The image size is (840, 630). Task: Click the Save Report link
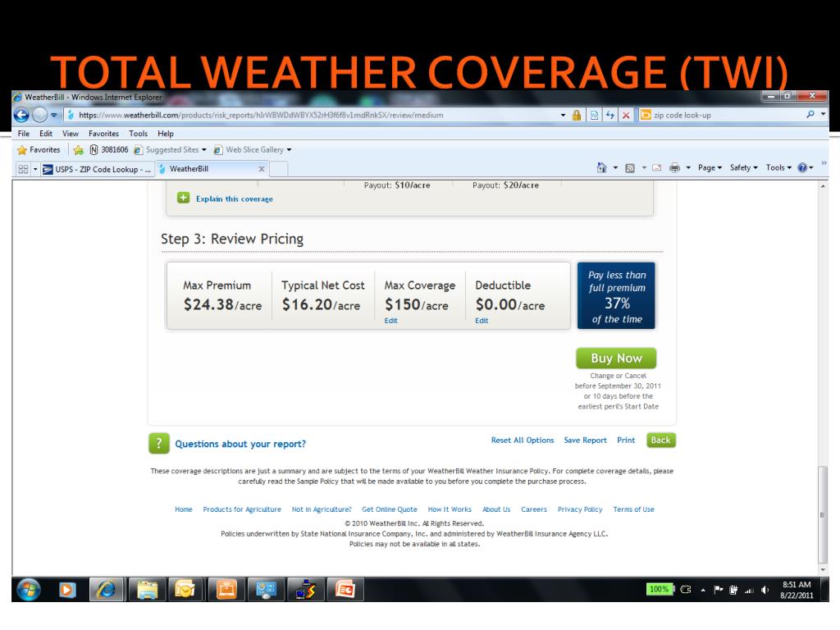[x=585, y=440]
